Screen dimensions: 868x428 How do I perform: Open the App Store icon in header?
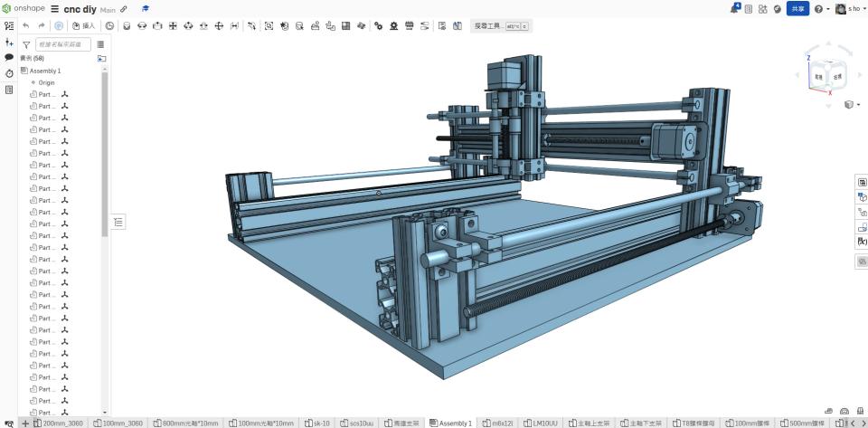pos(763,8)
